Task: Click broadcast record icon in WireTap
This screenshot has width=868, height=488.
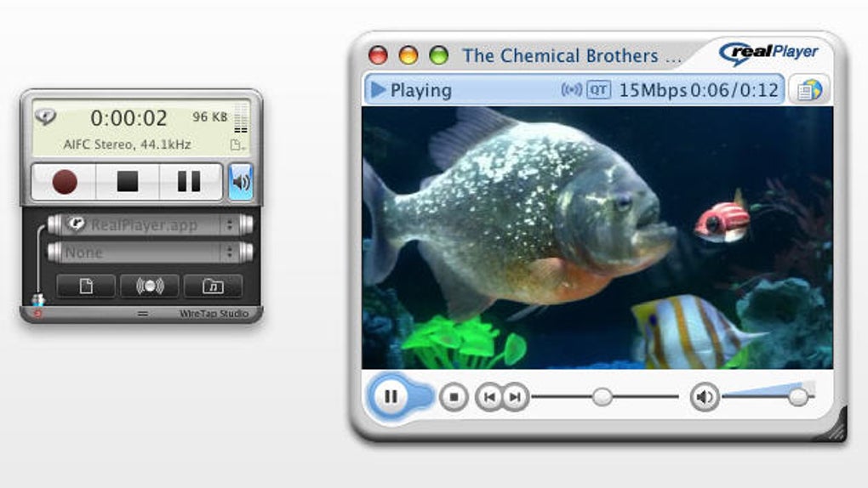Action: (x=150, y=286)
